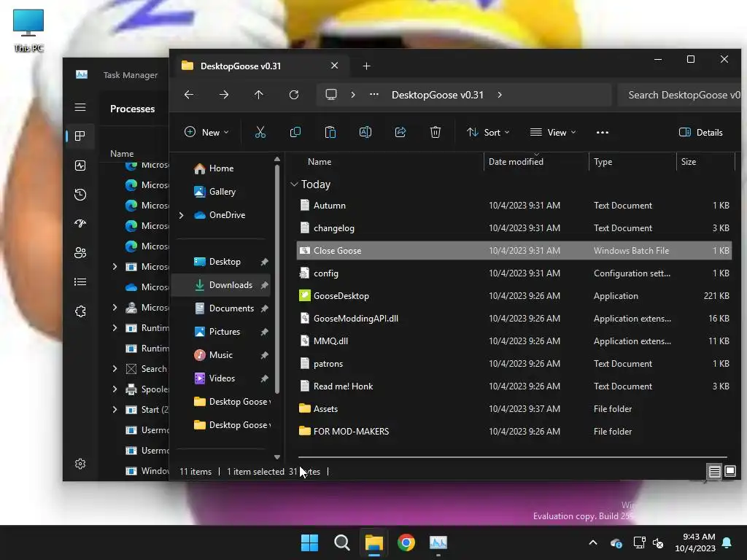Click the navigation pane scrollbar

point(277,279)
